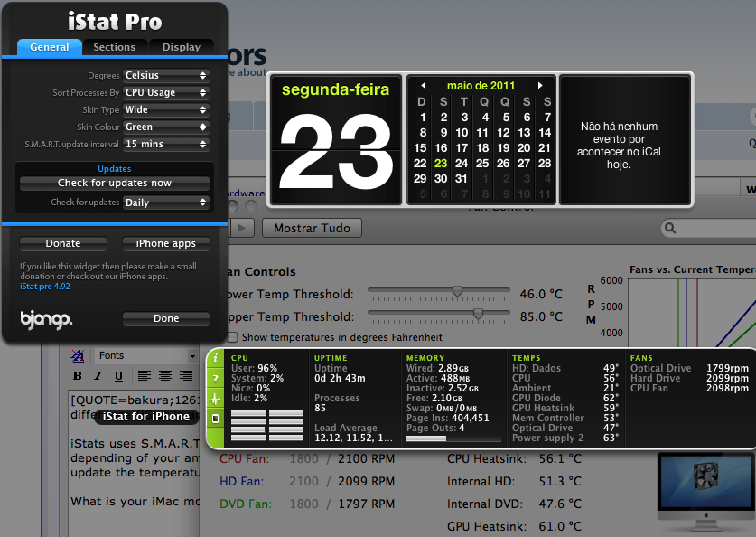Viewport: 756px width, 537px height.
Task: Open the Check for updates frequency dropdown
Action: pos(166,203)
